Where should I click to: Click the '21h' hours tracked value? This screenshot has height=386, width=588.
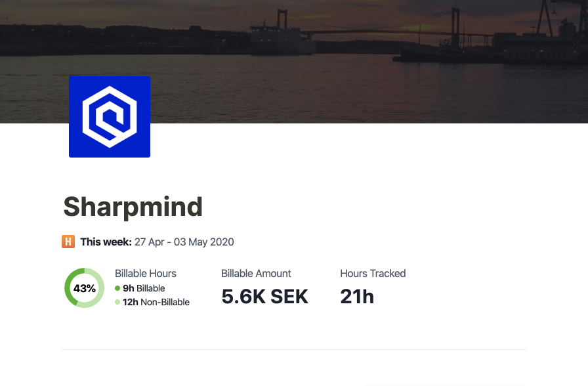(357, 296)
